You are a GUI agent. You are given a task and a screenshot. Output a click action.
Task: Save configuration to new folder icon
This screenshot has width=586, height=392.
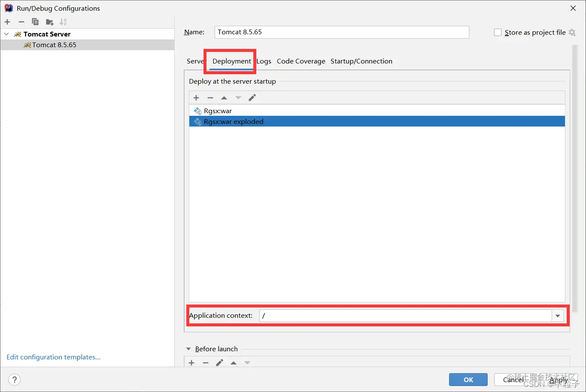click(50, 22)
